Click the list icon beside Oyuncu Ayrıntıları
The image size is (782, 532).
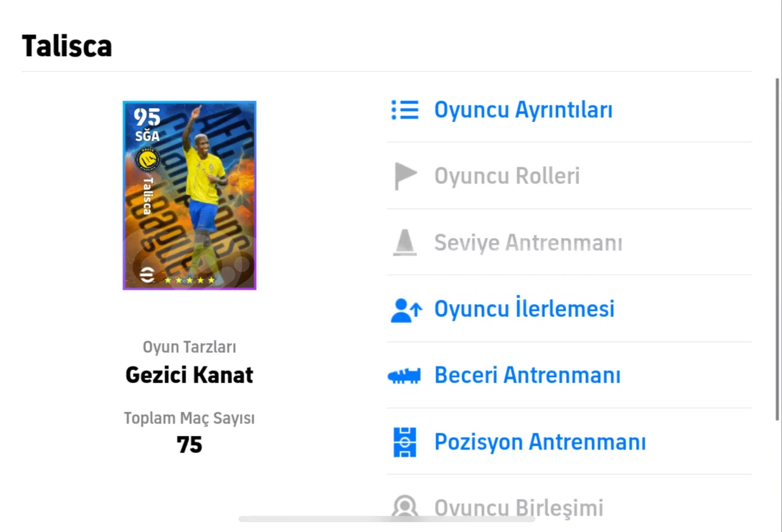point(405,110)
